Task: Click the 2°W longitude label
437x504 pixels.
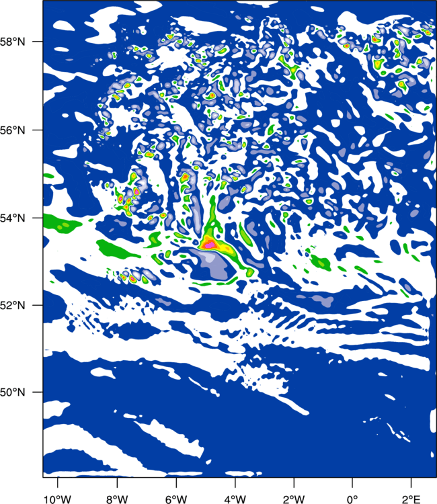Action: (294, 499)
